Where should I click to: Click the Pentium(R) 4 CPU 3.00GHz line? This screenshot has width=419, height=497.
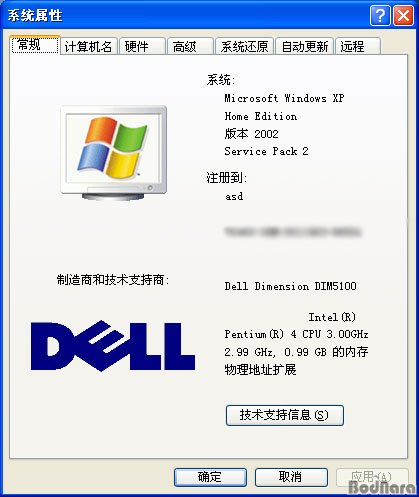point(296,334)
